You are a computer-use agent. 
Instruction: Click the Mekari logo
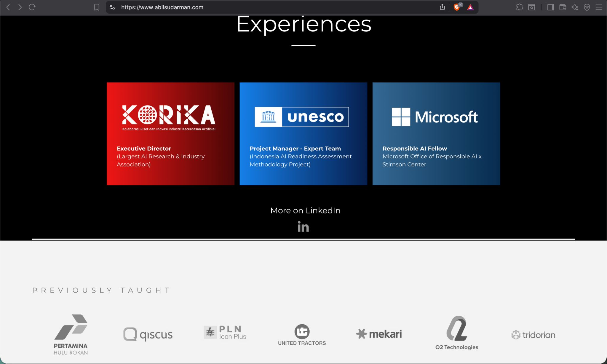click(379, 334)
